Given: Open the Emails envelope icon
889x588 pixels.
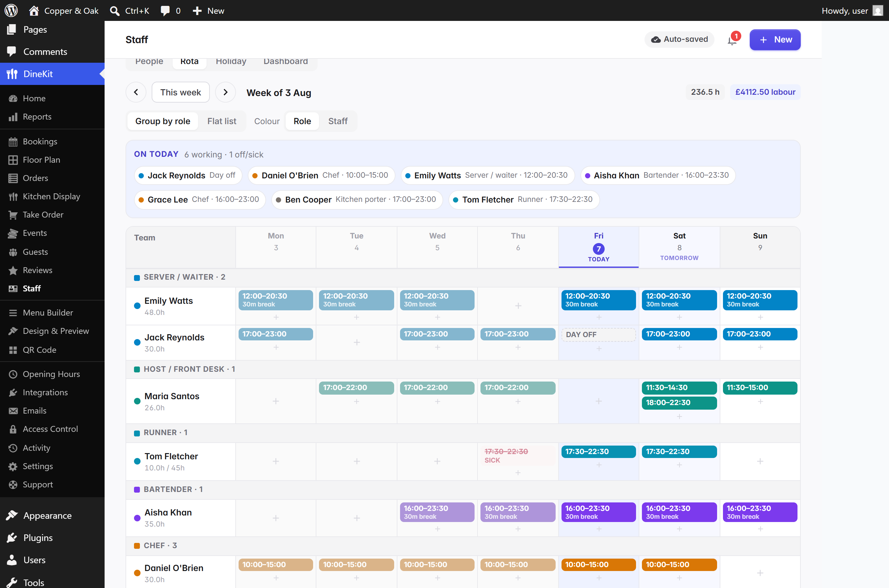Looking at the screenshot, I should coord(13,411).
